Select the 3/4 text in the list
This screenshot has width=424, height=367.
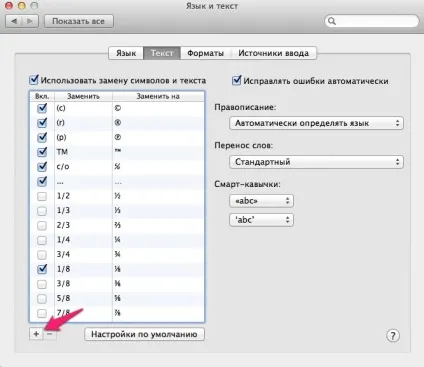63,255
